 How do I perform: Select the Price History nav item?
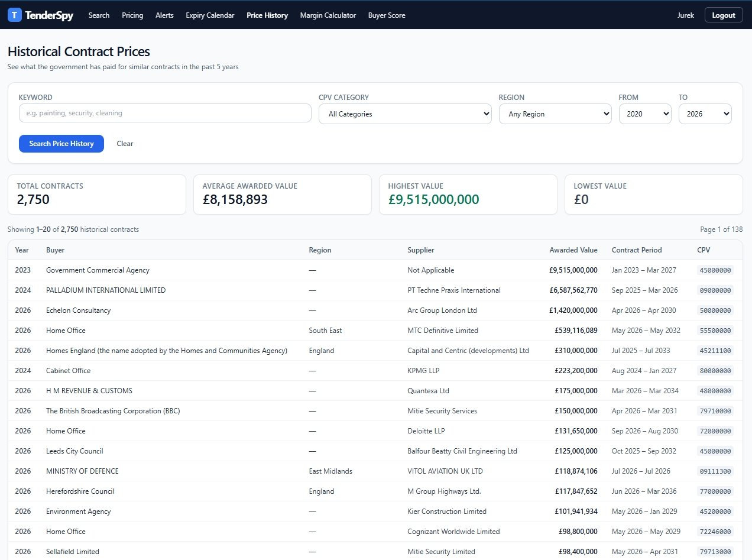click(267, 15)
